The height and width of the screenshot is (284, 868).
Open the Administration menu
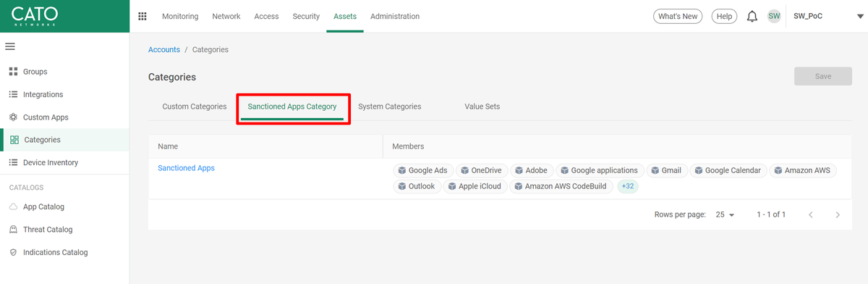(394, 16)
